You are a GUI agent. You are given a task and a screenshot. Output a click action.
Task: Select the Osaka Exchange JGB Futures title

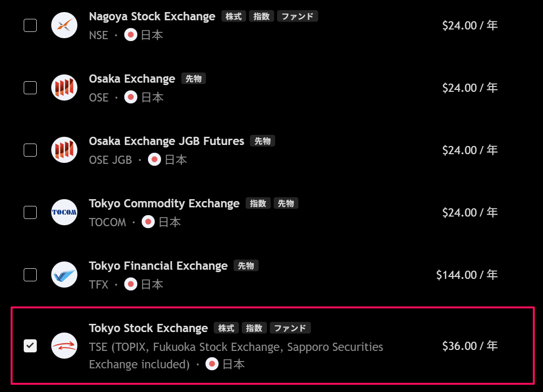point(166,141)
